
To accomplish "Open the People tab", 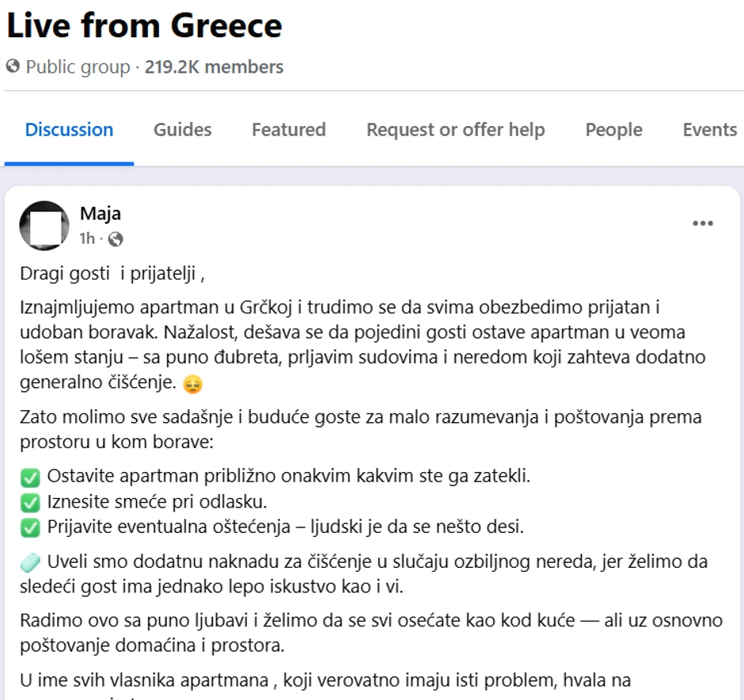I will click(613, 130).
